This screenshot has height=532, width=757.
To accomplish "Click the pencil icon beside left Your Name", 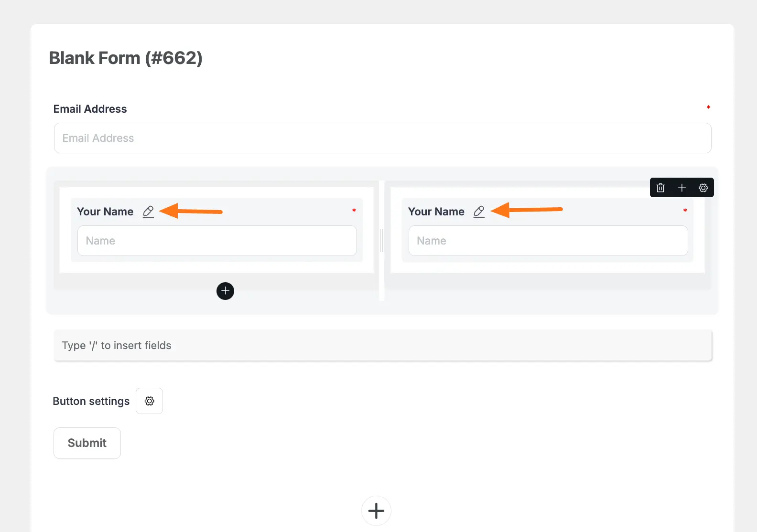I will coord(148,212).
